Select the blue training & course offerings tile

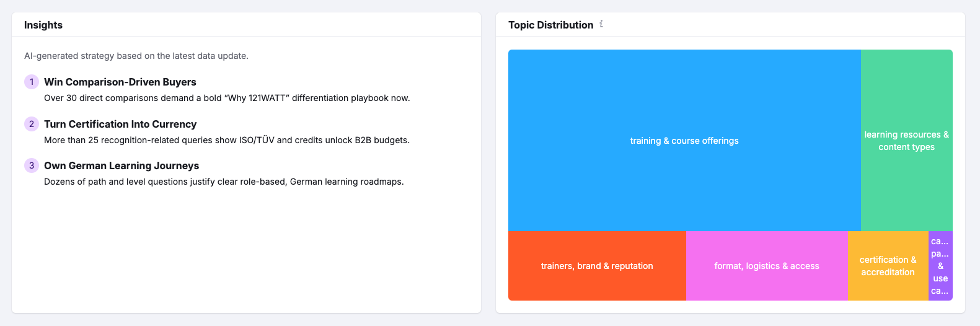tap(684, 141)
